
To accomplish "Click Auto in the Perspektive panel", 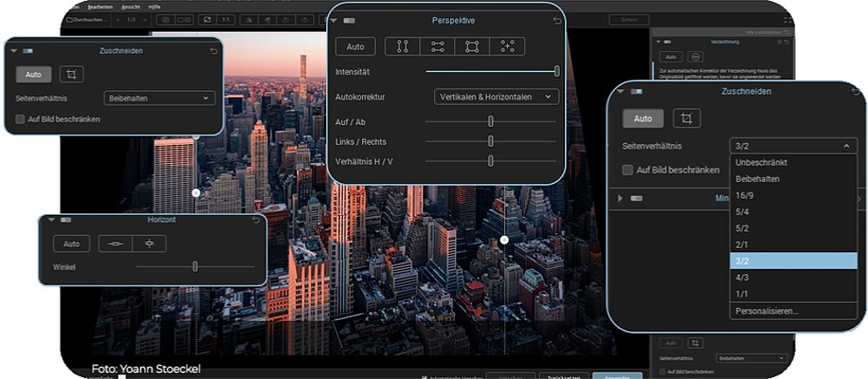I will click(355, 47).
